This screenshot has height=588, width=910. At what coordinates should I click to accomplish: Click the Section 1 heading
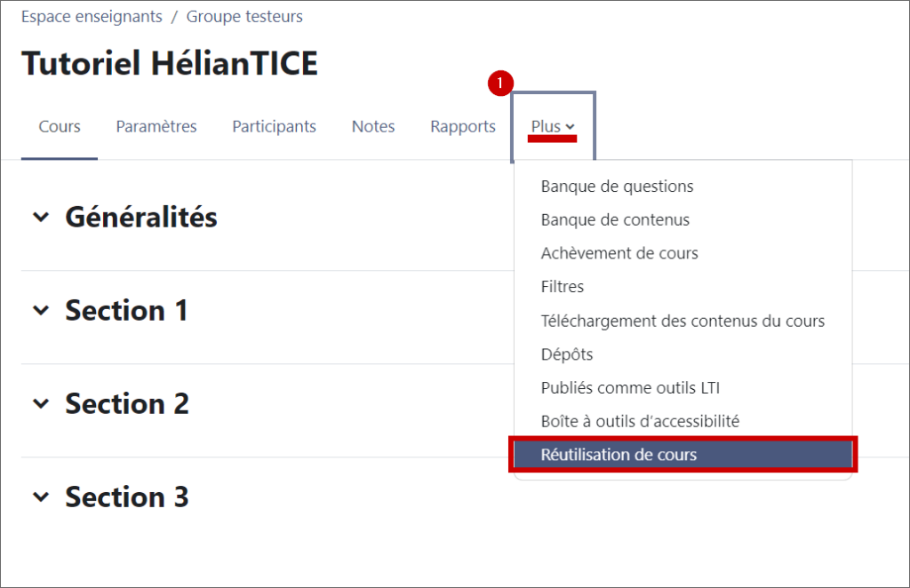coord(126,310)
